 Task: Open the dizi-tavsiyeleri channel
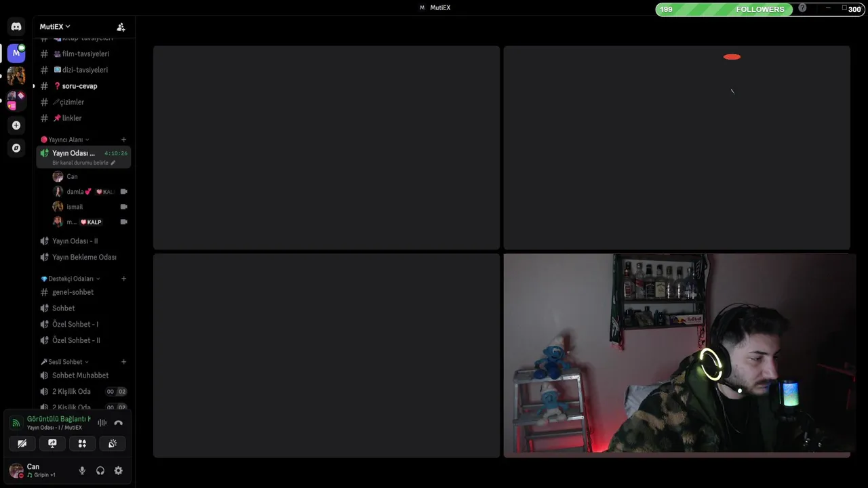(x=83, y=70)
